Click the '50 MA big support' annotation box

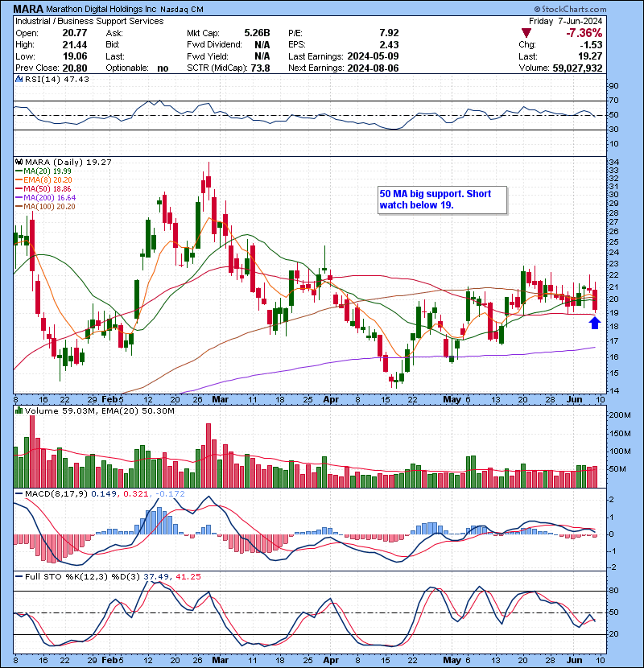443,199
